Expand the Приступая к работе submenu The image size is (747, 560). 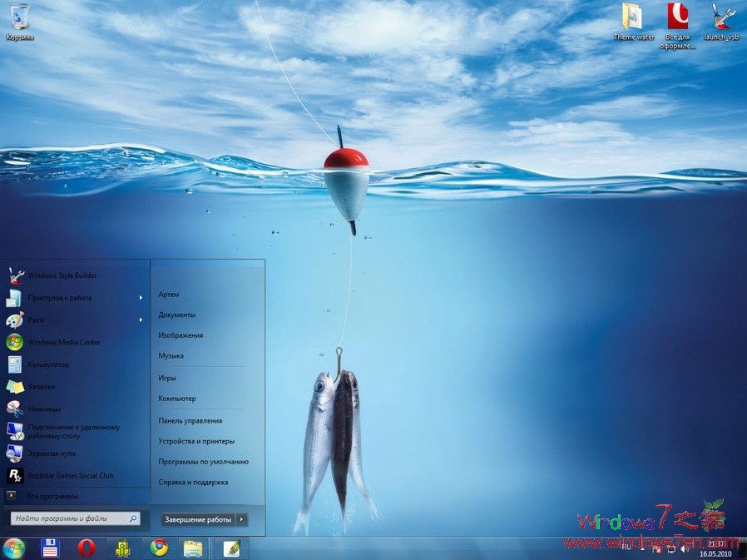pos(58,297)
